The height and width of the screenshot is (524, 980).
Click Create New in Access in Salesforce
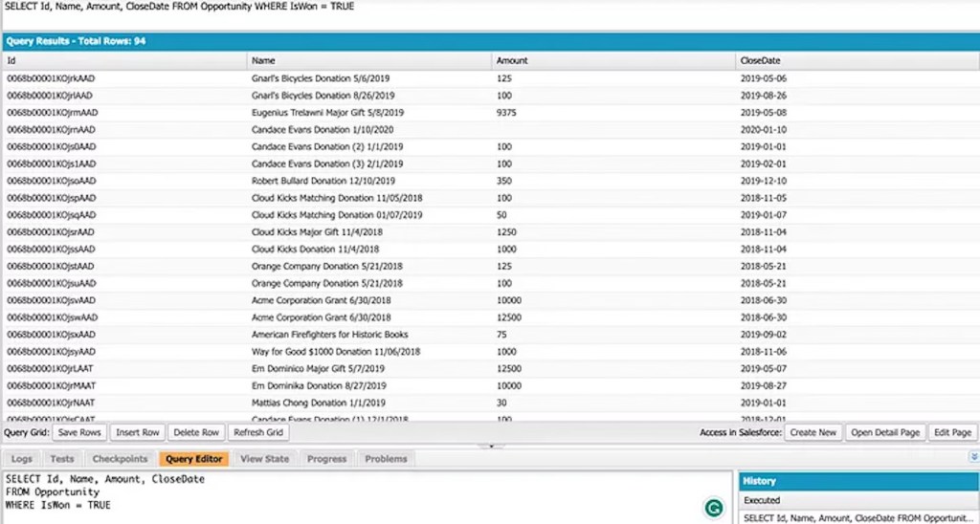(813, 432)
